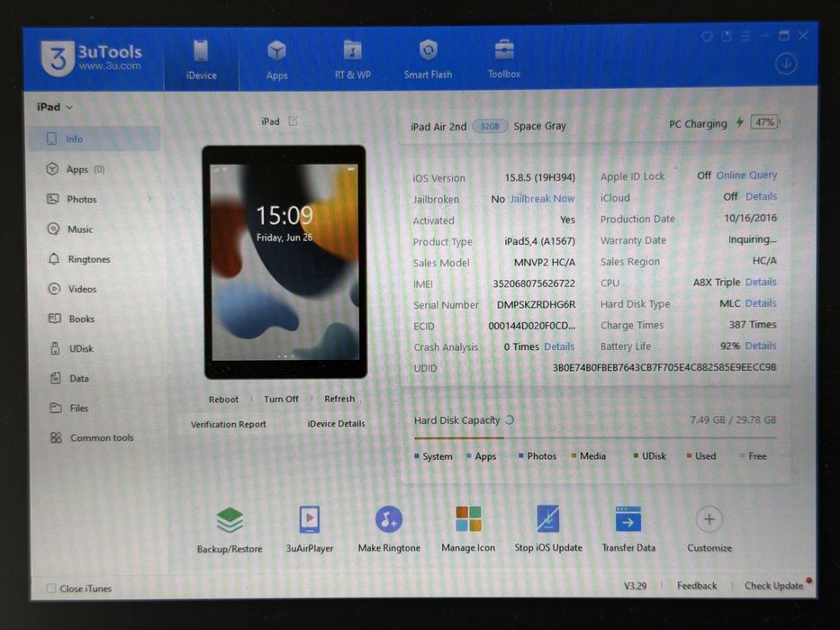Open iCloud Details link
The image size is (840, 630).
tap(761, 196)
